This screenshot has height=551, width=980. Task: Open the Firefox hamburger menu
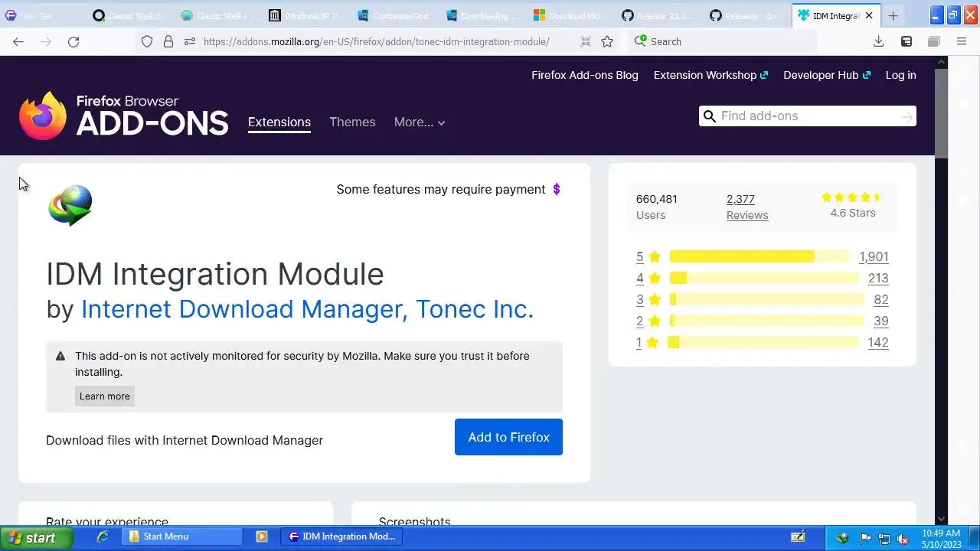click(962, 42)
